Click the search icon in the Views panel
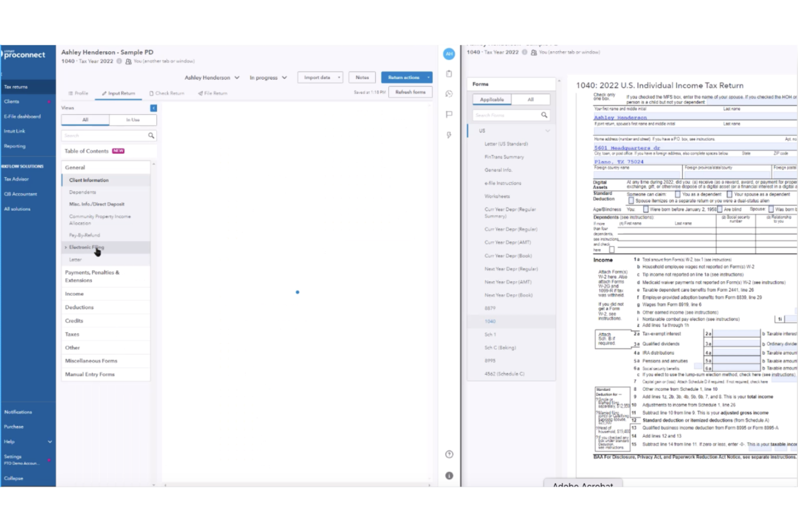This screenshot has width=798, height=532. coord(150,135)
